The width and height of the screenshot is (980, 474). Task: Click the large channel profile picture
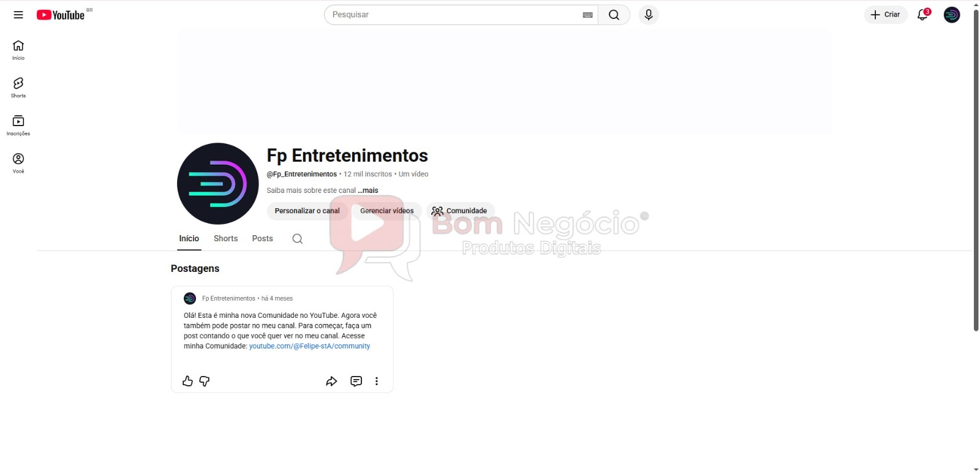pyautogui.click(x=218, y=184)
